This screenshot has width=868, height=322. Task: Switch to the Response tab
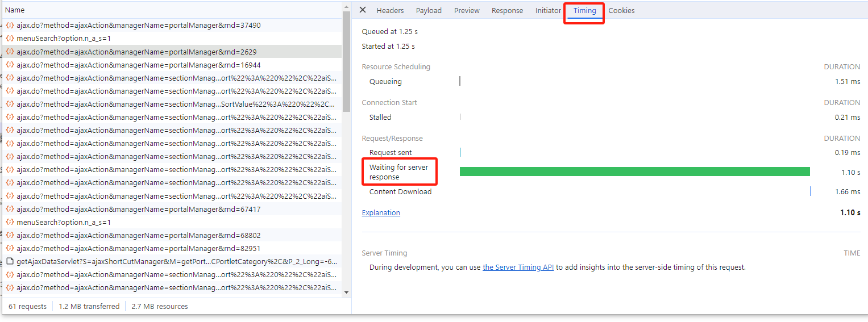pos(507,11)
